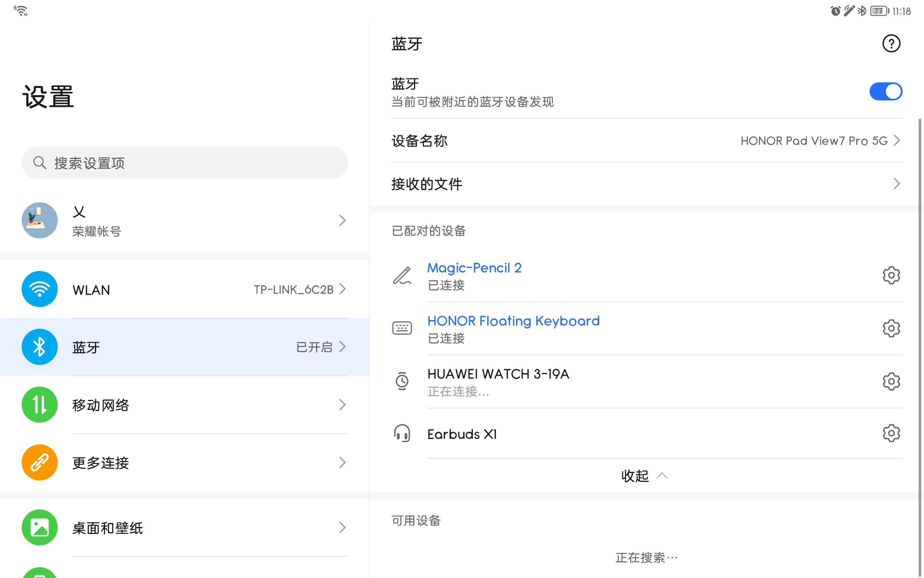This screenshot has width=924, height=578.
Task: Select WLAN in settings sidebar
Action: 185,289
